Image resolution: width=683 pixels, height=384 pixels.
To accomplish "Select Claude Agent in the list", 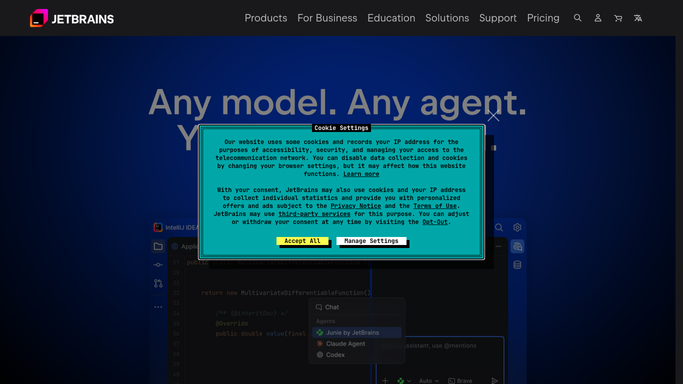I will [357, 344].
